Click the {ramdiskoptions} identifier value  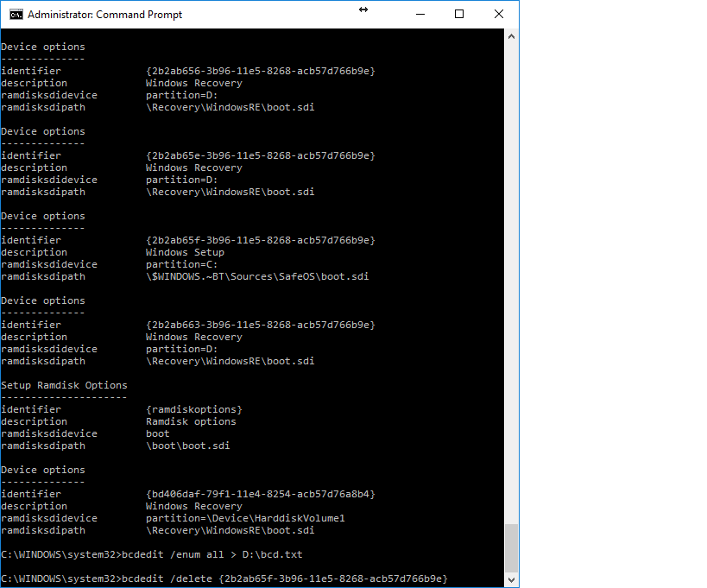(194, 409)
